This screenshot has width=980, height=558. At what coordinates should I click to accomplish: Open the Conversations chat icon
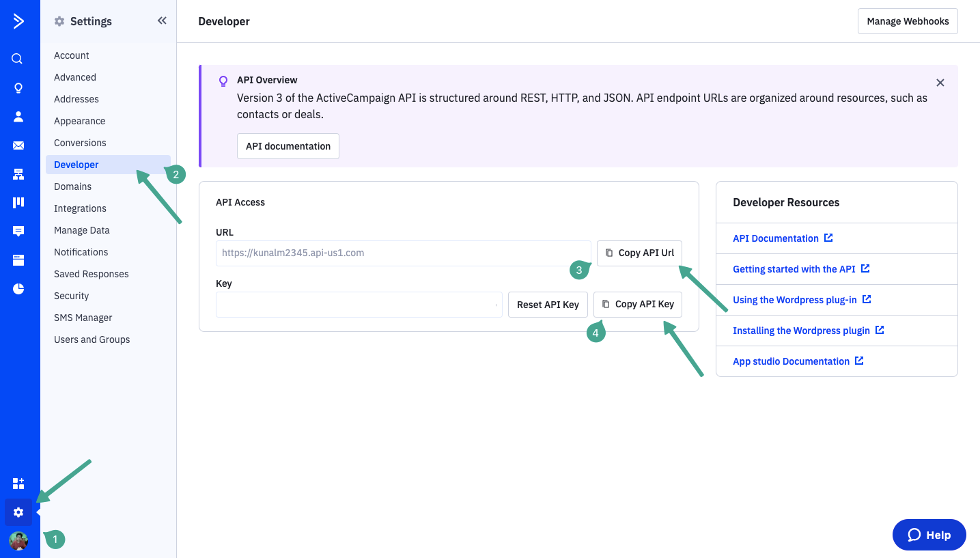point(18,232)
